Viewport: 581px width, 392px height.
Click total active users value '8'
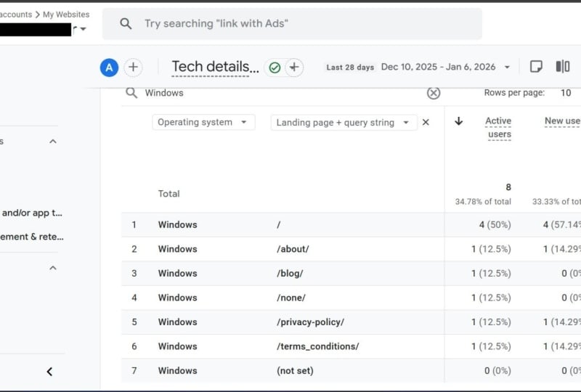[x=508, y=187]
